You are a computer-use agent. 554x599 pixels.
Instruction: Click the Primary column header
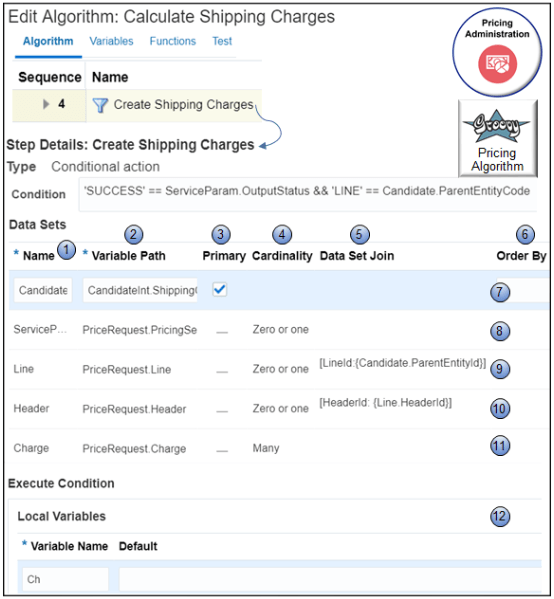224,256
